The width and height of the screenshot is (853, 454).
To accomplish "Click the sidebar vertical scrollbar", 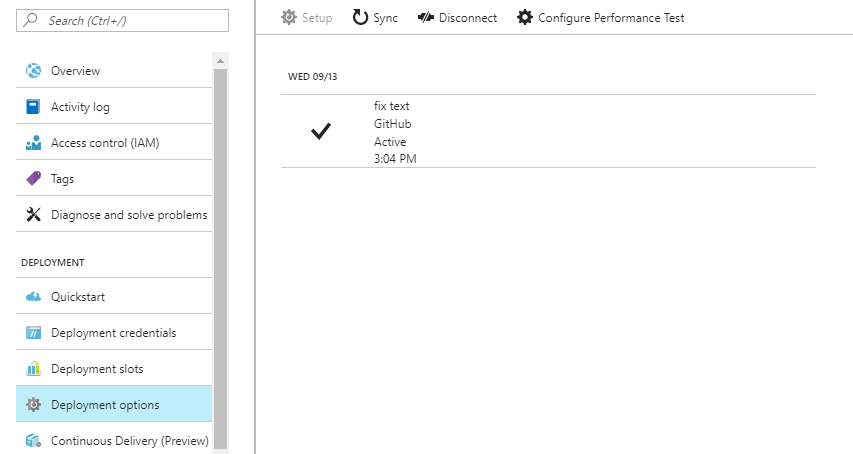I will (220, 250).
